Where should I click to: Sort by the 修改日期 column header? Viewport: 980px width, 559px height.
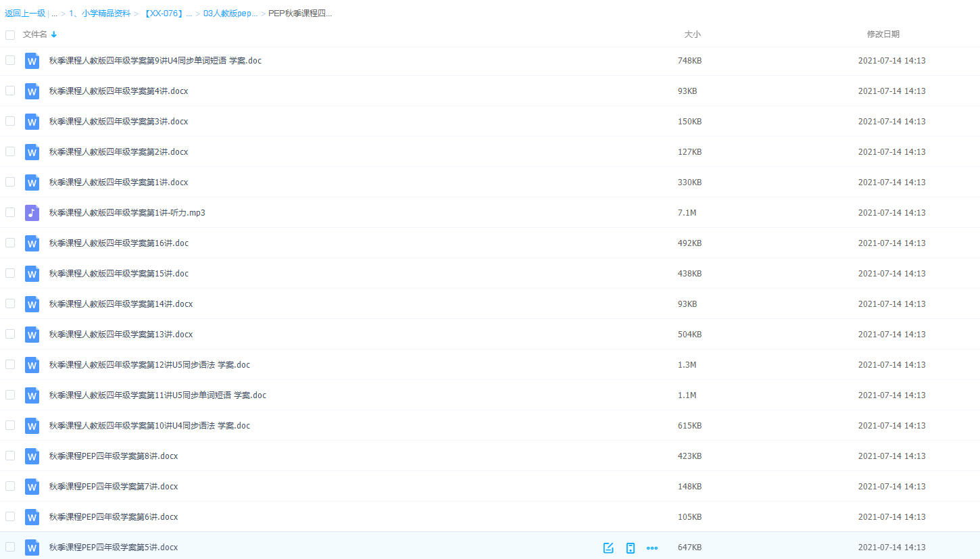(883, 34)
